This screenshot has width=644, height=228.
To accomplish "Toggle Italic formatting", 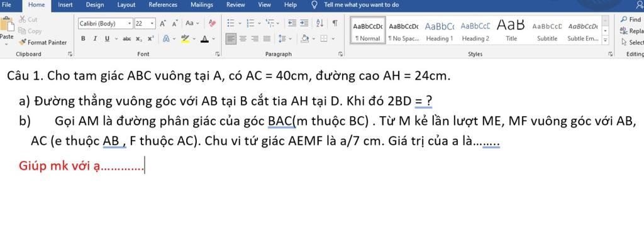I will click(95, 38).
